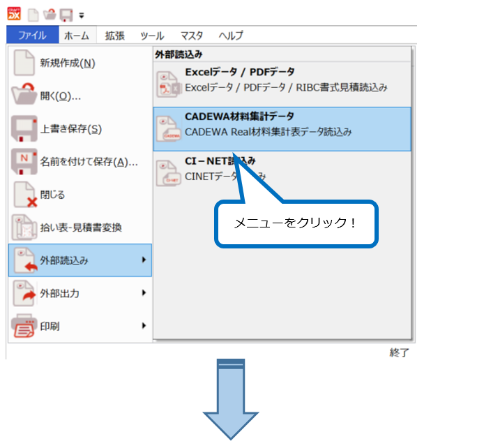The image size is (484, 448).
Task: Click the open folder quick access icon
Action: (50, 14)
